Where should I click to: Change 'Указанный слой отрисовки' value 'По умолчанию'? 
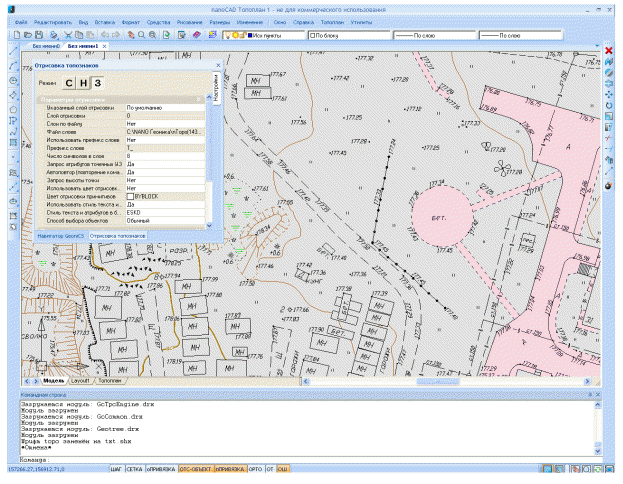pyautogui.click(x=165, y=108)
